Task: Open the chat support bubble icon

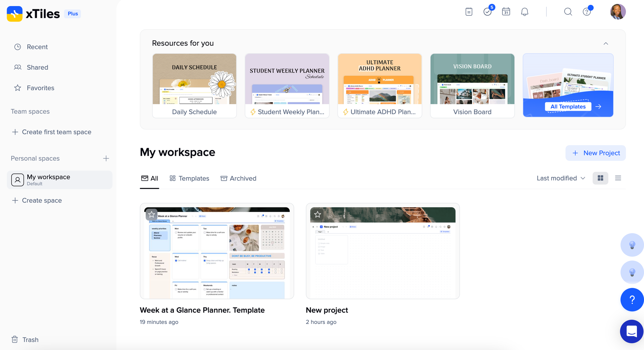Action: coord(631,331)
